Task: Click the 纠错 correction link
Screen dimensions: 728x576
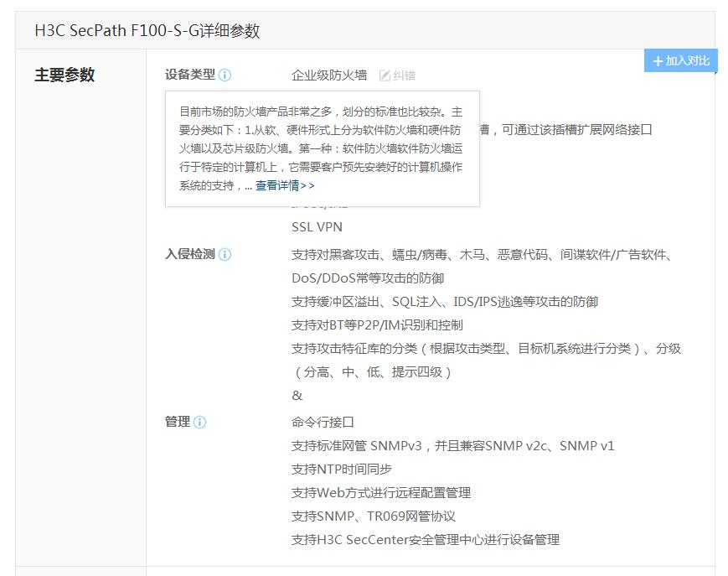Action: click(x=404, y=75)
